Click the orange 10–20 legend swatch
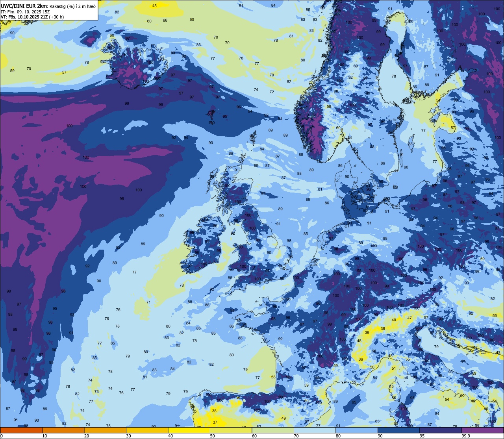The image size is (504, 439). coord(63,430)
